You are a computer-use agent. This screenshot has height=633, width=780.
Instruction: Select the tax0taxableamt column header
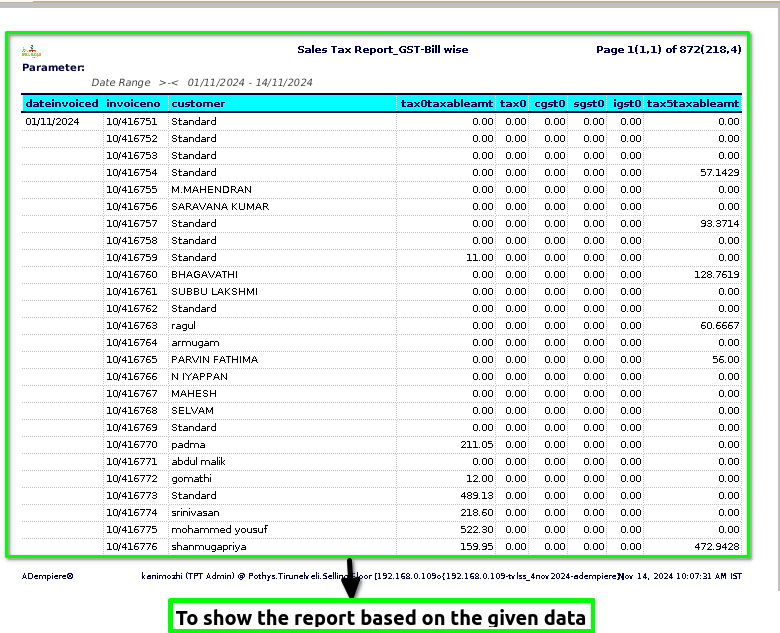447,104
